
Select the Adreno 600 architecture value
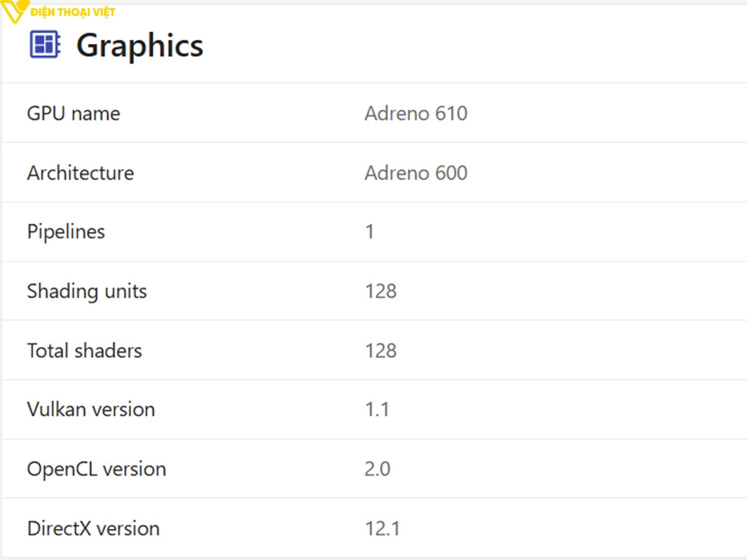416,173
